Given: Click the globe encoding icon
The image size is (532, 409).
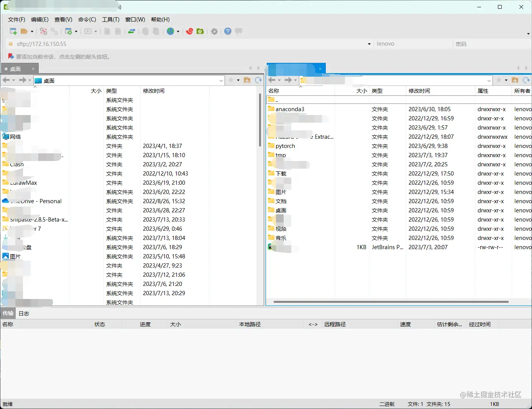Looking at the screenshot, I should coord(171,31).
